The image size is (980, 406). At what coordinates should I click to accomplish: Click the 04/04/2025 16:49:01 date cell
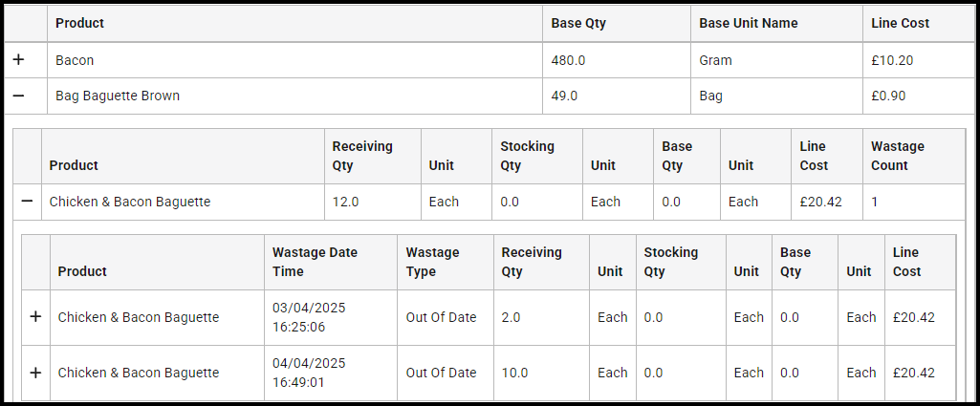pyautogui.click(x=309, y=373)
